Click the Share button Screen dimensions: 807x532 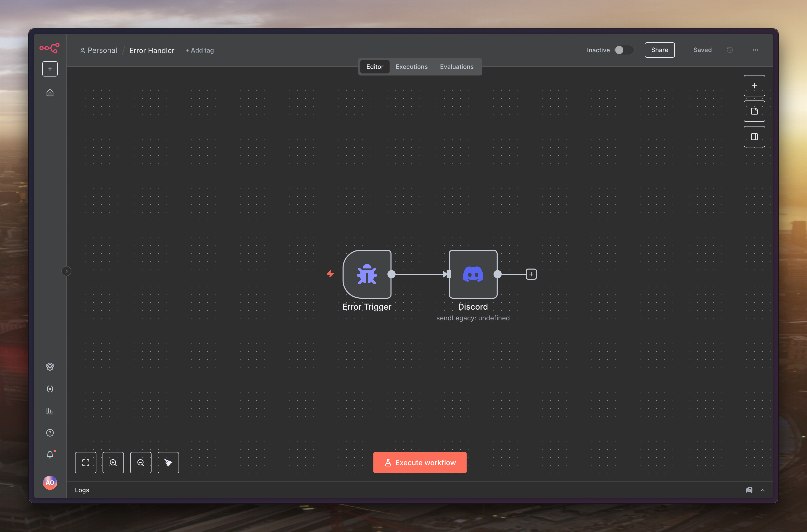(x=659, y=50)
